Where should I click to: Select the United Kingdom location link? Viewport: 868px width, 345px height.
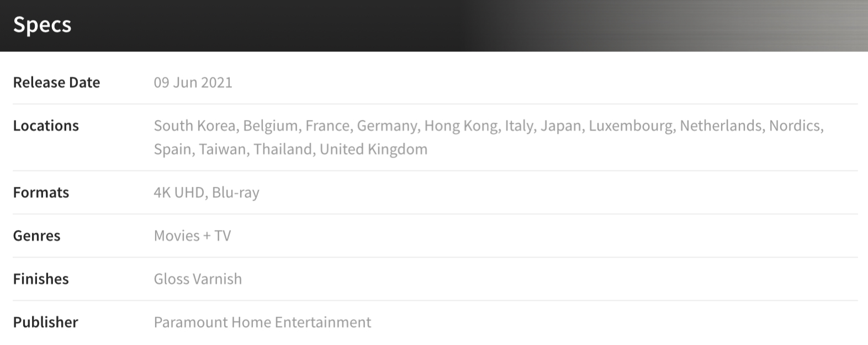click(373, 149)
